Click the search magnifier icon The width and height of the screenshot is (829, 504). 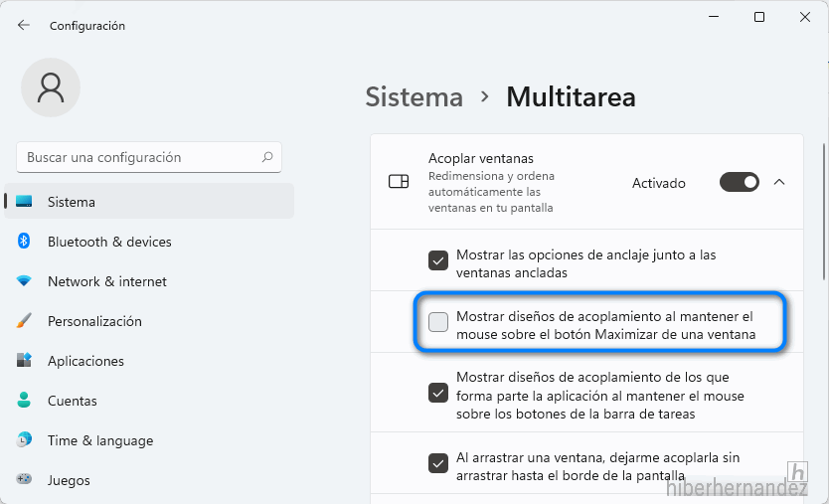[267, 157]
